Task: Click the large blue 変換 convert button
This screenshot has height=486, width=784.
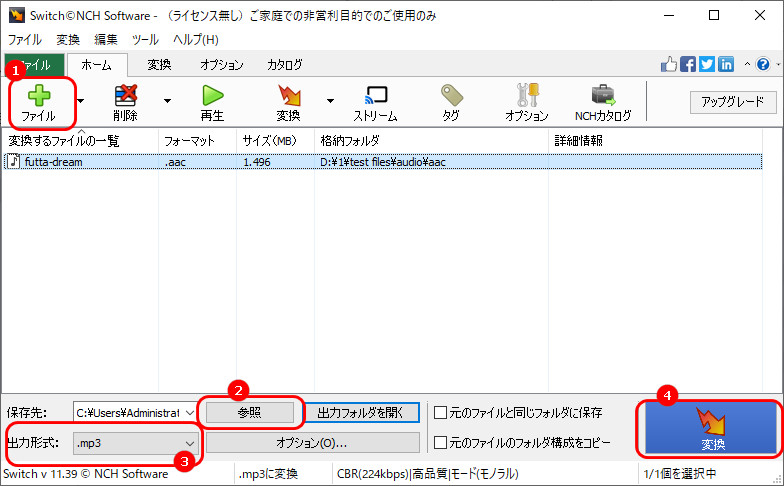Action: coord(710,428)
